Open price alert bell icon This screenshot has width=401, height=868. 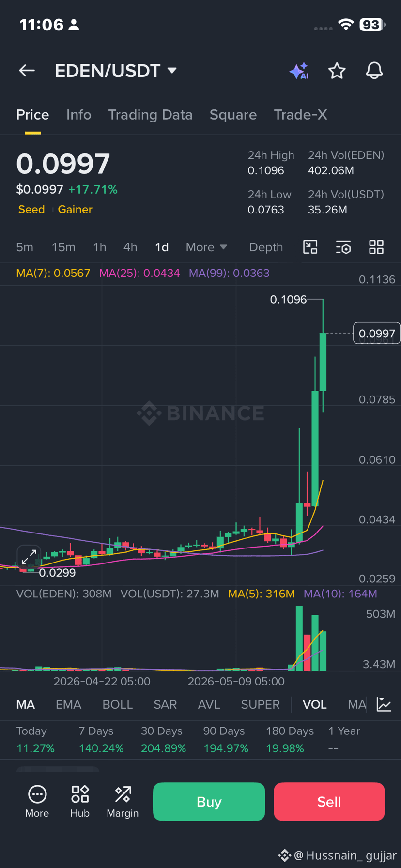(374, 71)
